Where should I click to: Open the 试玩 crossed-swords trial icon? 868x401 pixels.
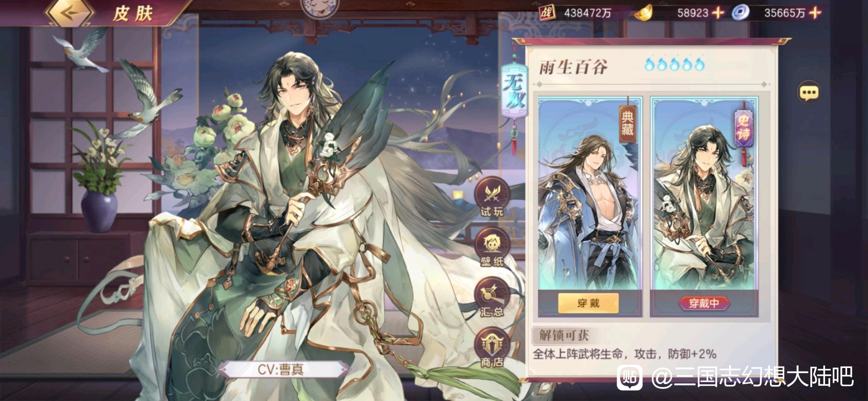click(x=492, y=198)
